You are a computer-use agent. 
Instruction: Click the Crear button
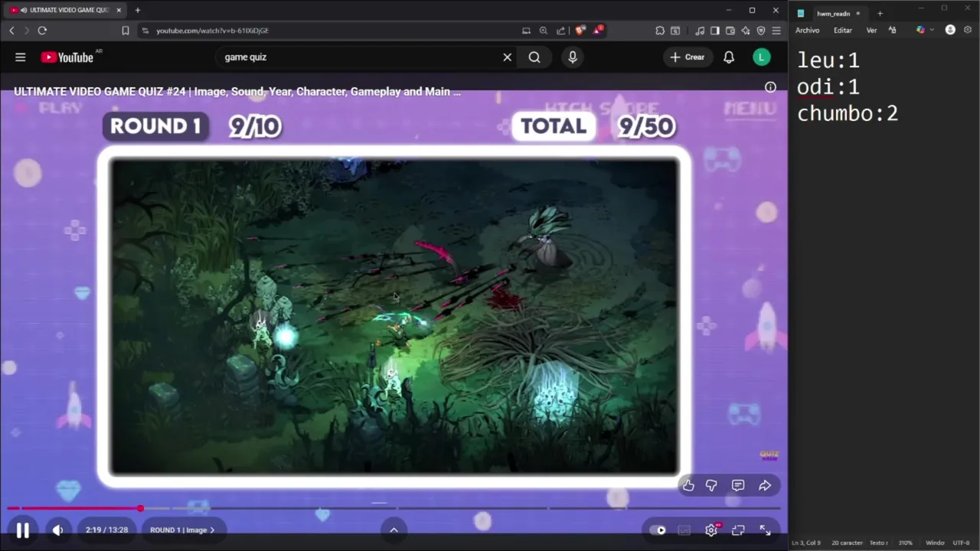pyautogui.click(x=688, y=57)
